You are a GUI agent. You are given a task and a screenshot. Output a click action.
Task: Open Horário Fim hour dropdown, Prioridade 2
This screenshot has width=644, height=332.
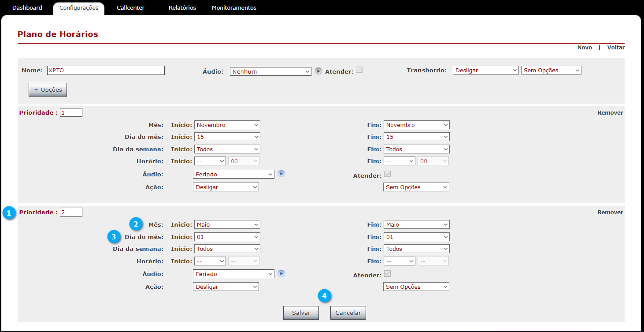tap(400, 261)
